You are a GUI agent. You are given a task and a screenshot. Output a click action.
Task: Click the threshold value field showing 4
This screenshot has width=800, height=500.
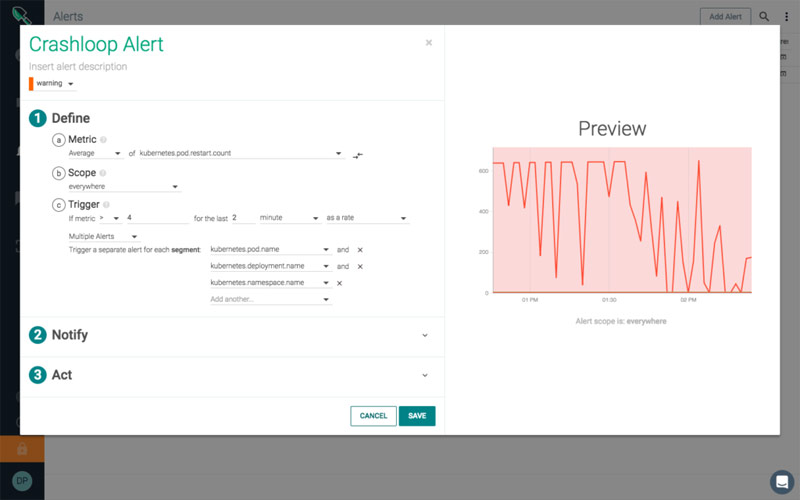[158, 218]
